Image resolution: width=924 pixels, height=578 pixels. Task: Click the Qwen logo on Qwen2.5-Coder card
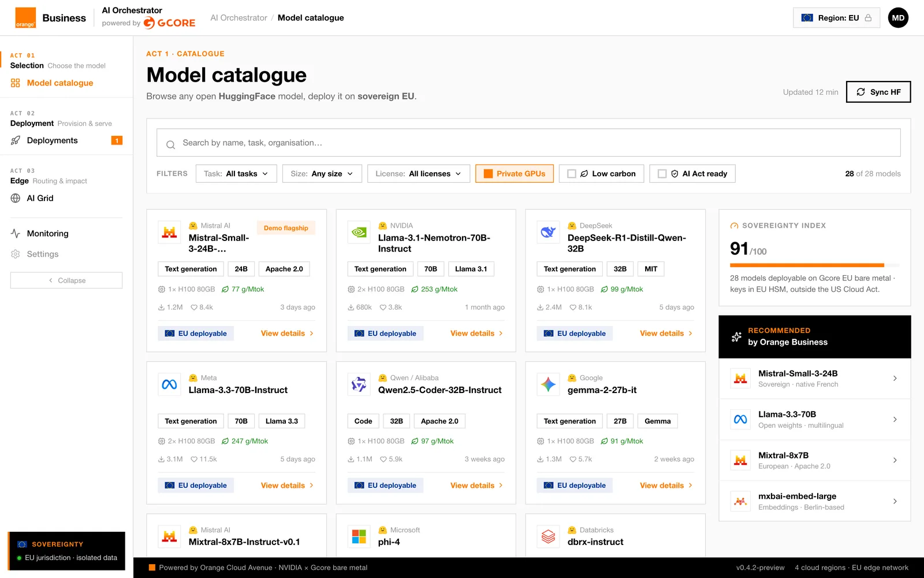point(359,384)
